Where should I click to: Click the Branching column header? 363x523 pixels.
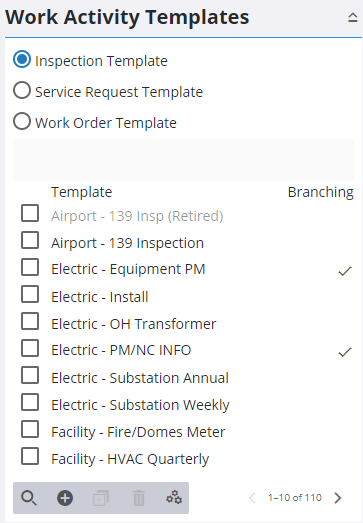tap(320, 192)
